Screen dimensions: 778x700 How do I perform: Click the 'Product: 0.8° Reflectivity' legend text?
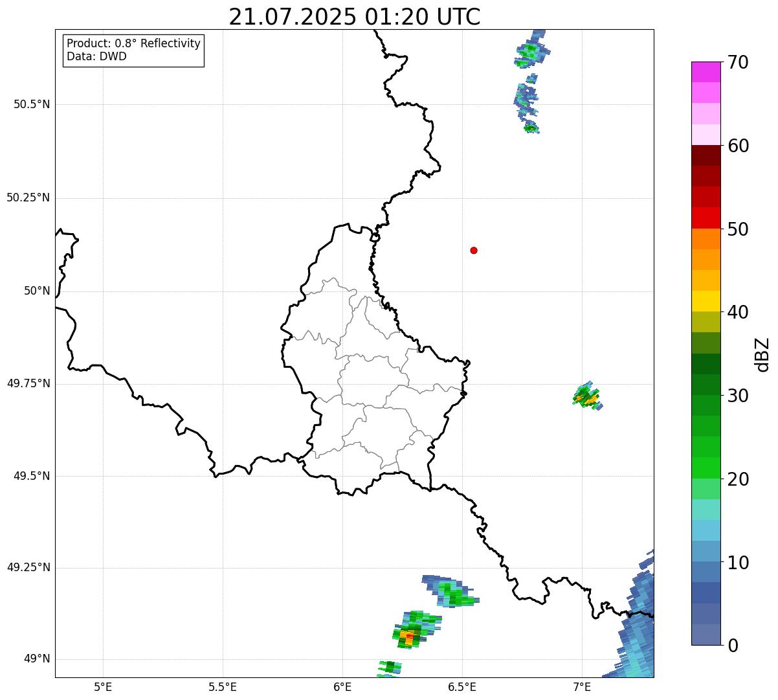click(x=134, y=43)
